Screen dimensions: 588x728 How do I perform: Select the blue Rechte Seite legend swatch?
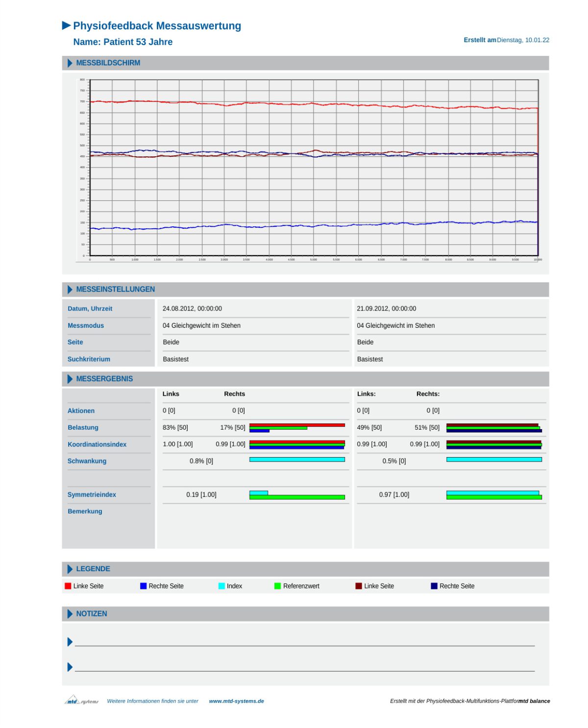tap(143, 585)
